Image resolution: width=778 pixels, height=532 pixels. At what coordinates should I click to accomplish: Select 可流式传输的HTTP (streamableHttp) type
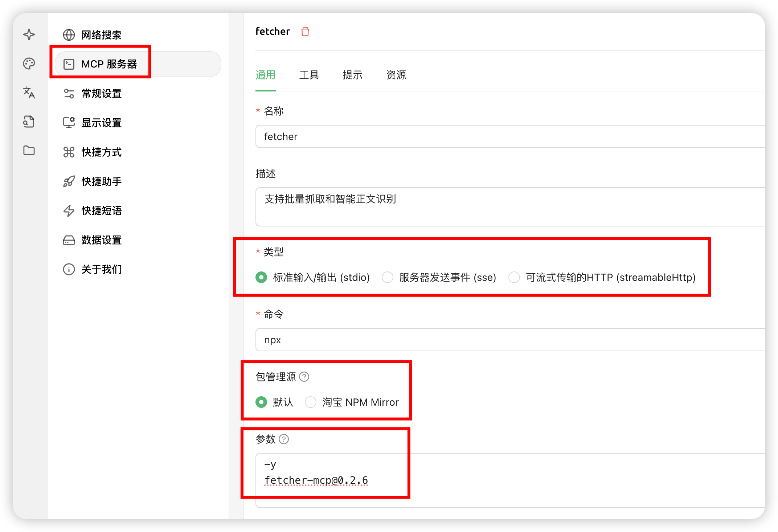click(x=602, y=277)
